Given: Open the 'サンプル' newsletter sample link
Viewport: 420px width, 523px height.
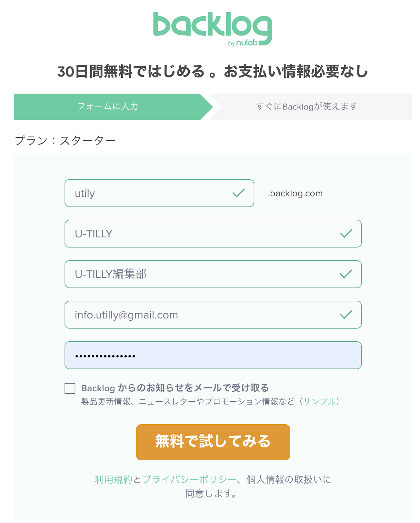Looking at the screenshot, I should [x=319, y=401].
